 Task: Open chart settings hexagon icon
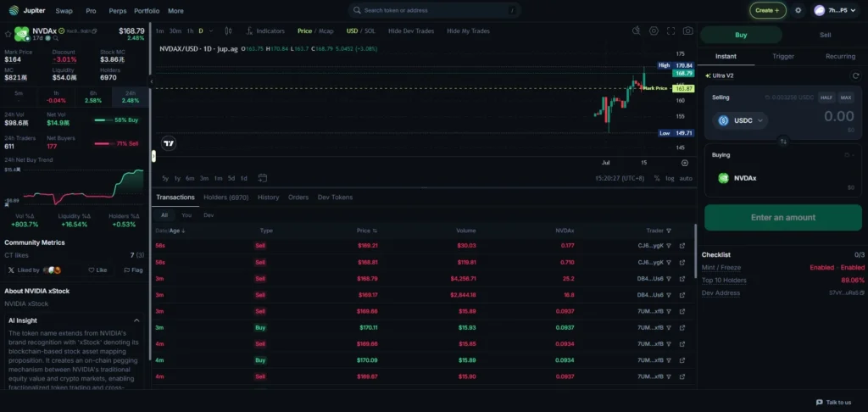click(x=654, y=31)
